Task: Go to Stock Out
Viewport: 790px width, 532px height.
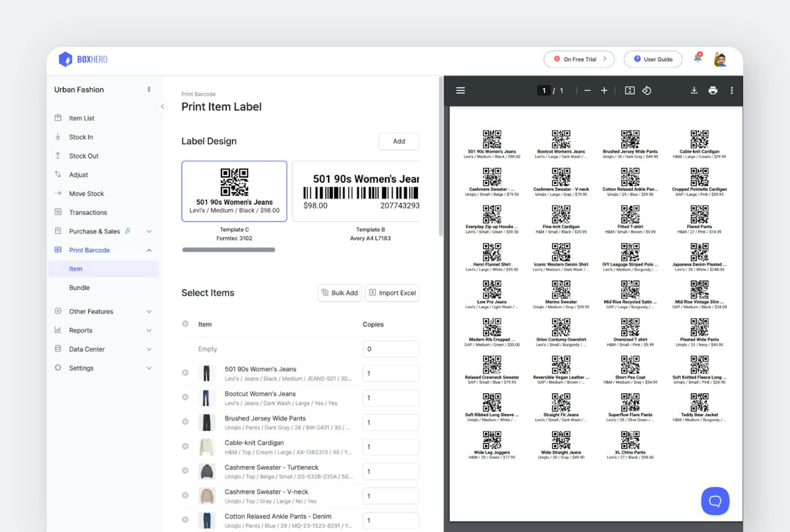Action: [x=103, y=156]
